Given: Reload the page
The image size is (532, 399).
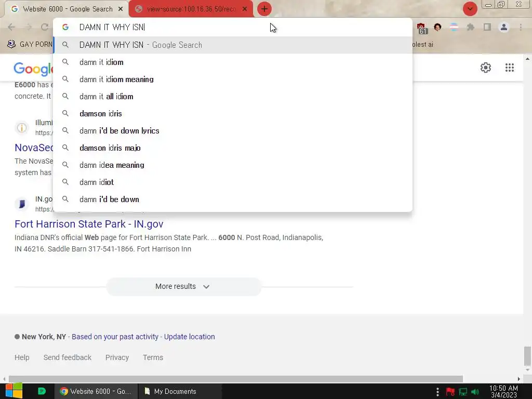Looking at the screenshot, I should coord(45,27).
